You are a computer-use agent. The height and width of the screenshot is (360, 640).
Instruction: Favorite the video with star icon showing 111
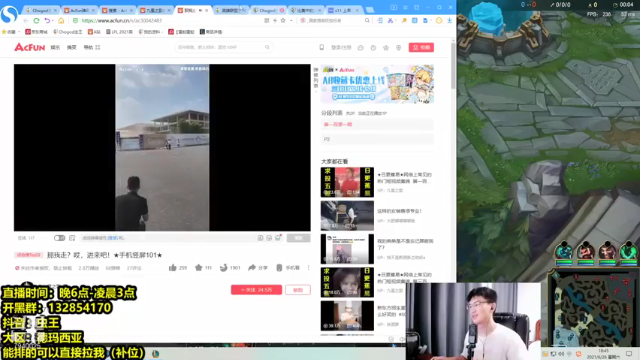[198, 268]
